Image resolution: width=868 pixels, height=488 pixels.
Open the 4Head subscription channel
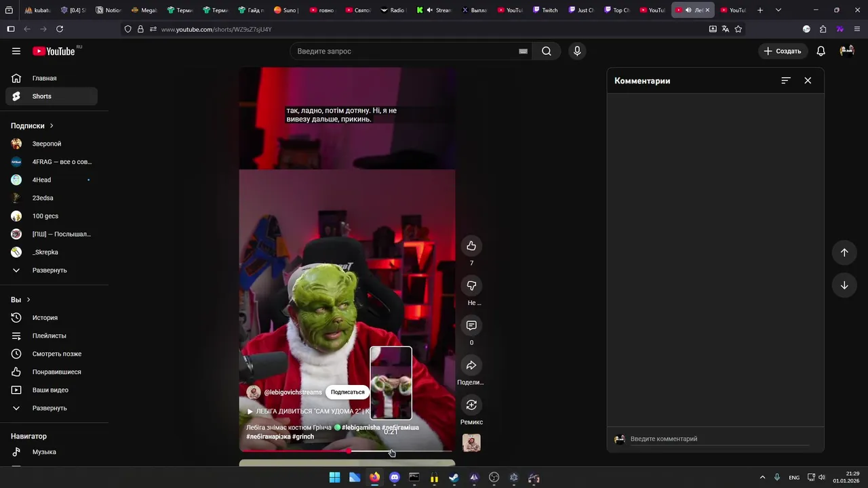[x=52, y=180]
